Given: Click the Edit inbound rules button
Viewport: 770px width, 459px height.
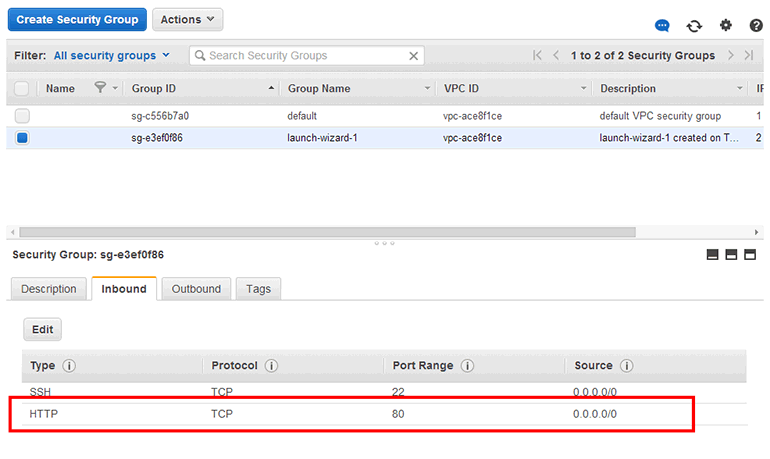Looking at the screenshot, I should [43, 329].
